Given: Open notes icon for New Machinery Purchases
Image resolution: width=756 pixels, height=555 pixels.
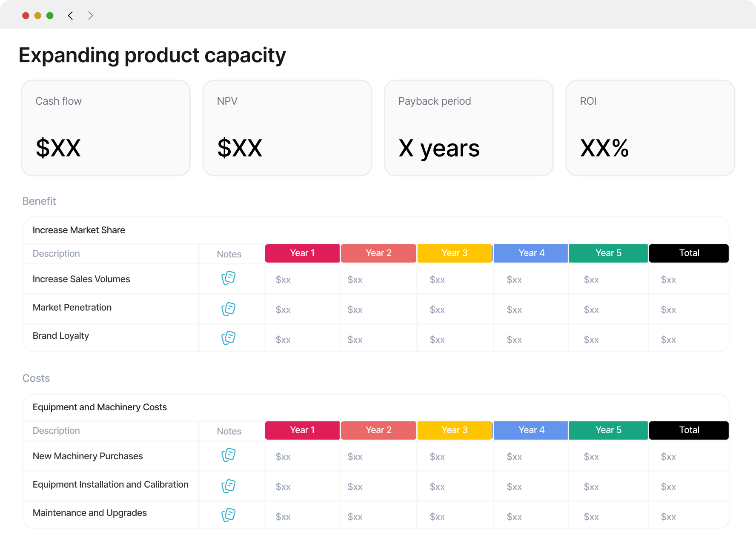Looking at the screenshot, I should pyautogui.click(x=229, y=455).
